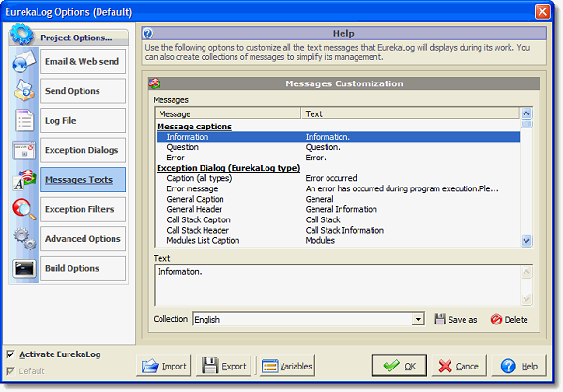
Task: Open the Variables button
Action: pos(287,366)
